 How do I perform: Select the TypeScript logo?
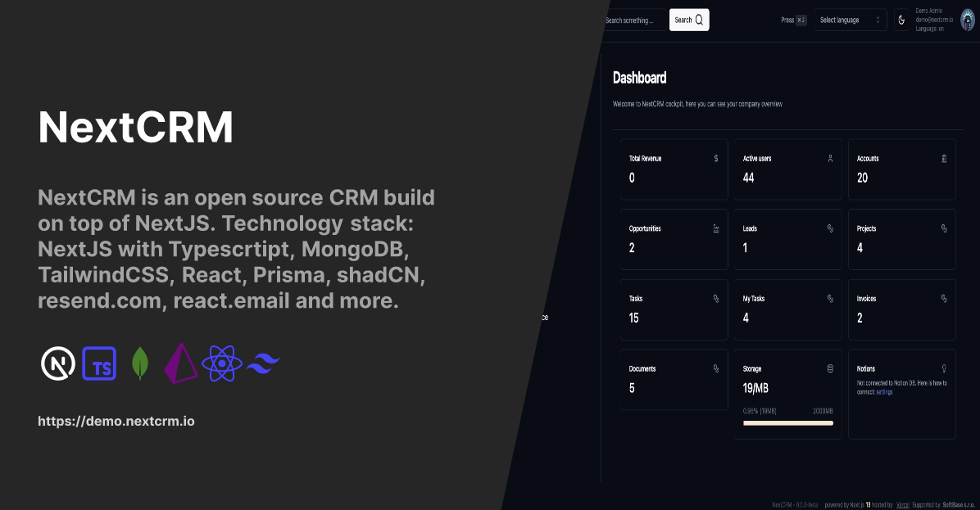(x=99, y=363)
